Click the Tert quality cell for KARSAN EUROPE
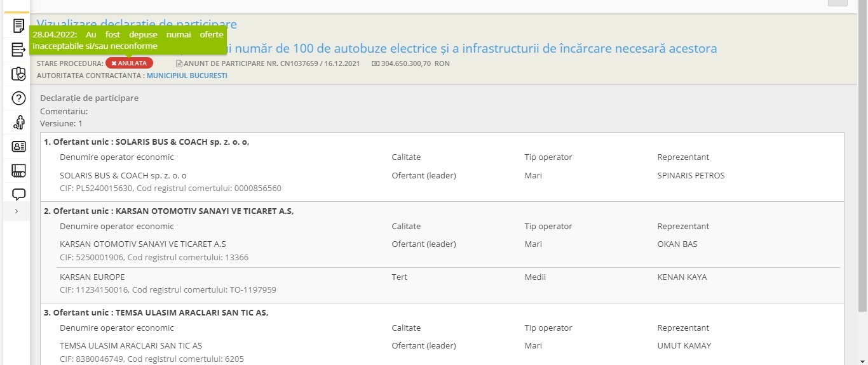 [x=400, y=277]
